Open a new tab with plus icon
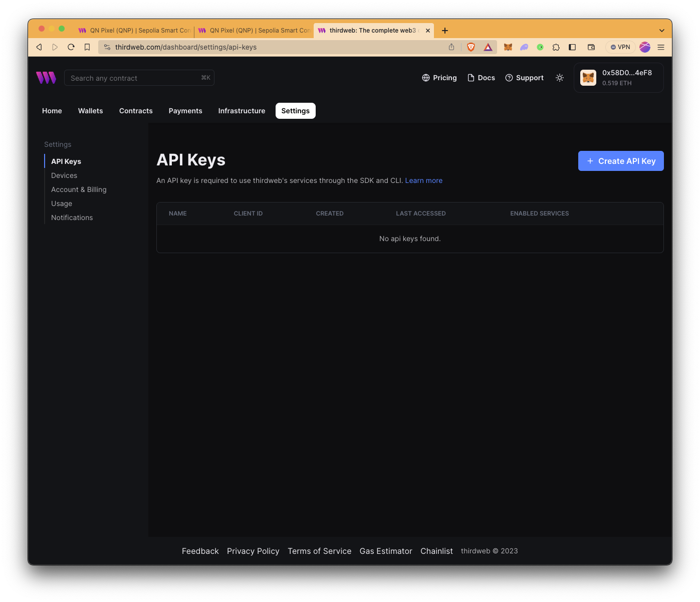Image resolution: width=700 pixels, height=602 pixels. [445, 31]
